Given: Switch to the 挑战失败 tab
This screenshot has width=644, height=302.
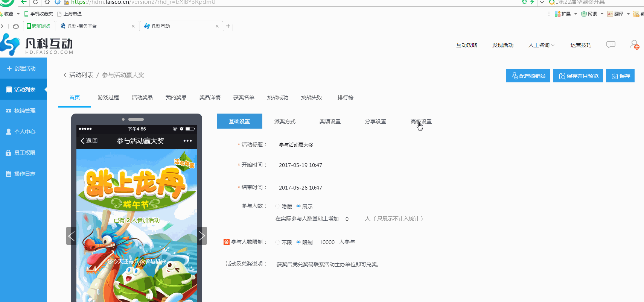Looking at the screenshot, I should pos(312,97).
